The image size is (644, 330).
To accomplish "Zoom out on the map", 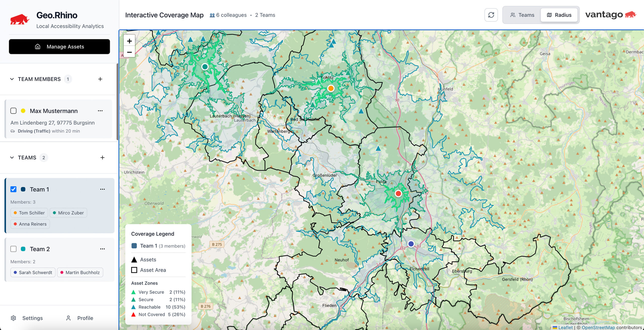I will [129, 52].
